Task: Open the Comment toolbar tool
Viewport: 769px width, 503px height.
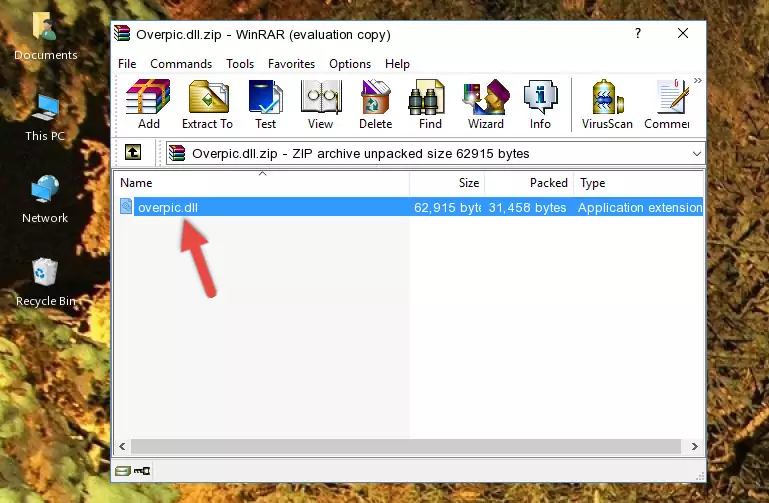Action: click(667, 104)
